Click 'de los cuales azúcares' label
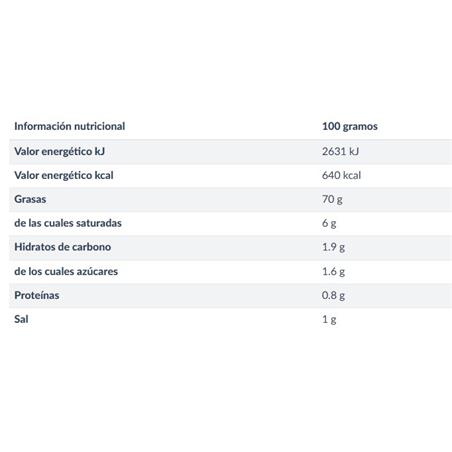This screenshot has height=452, width=452. [66, 271]
